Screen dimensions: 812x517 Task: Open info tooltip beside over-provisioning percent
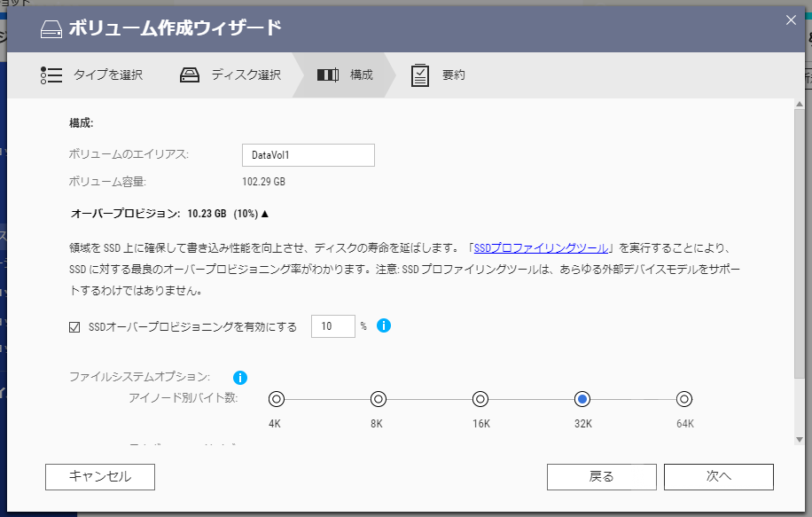click(x=384, y=325)
